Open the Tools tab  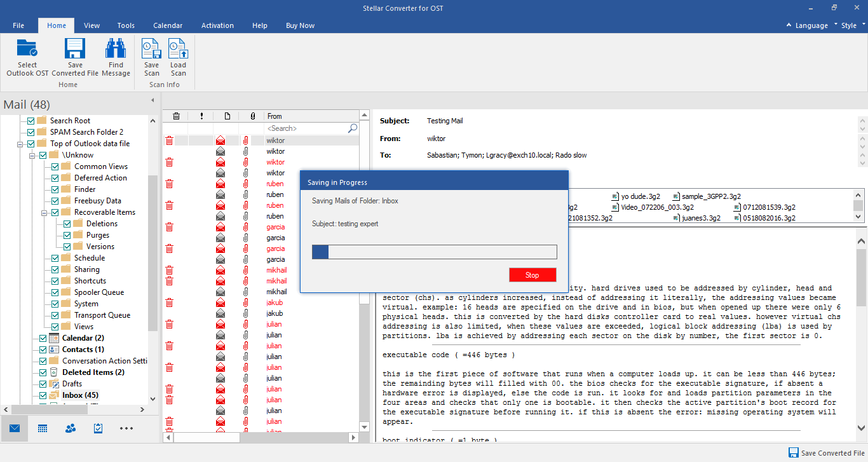[126, 25]
